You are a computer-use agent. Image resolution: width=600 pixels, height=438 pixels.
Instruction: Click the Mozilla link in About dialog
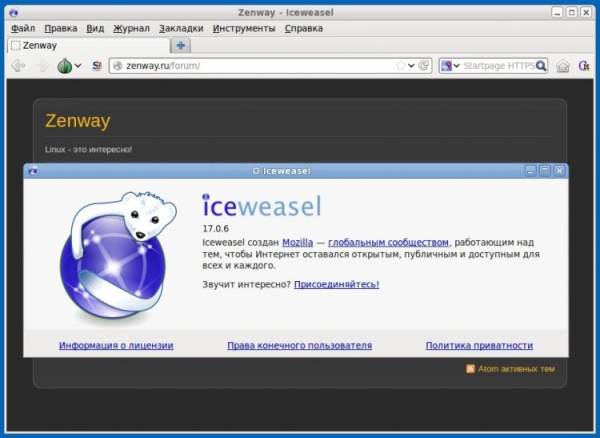(297, 242)
